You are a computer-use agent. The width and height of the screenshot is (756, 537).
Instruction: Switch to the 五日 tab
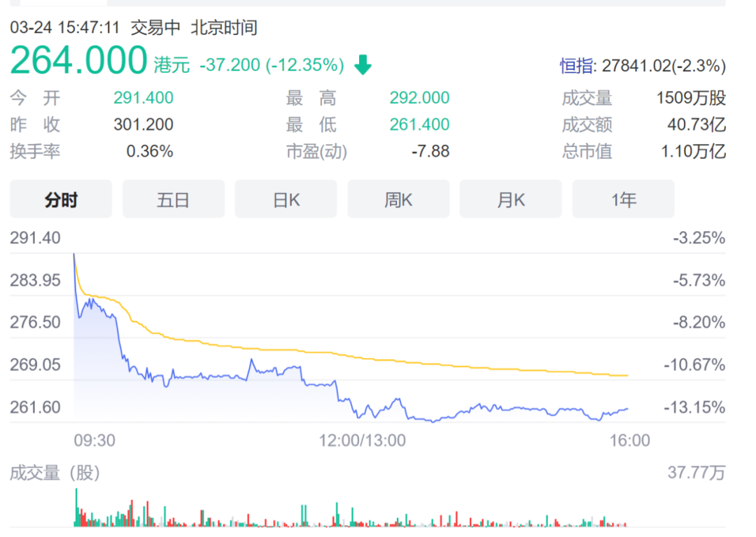point(174,200)
